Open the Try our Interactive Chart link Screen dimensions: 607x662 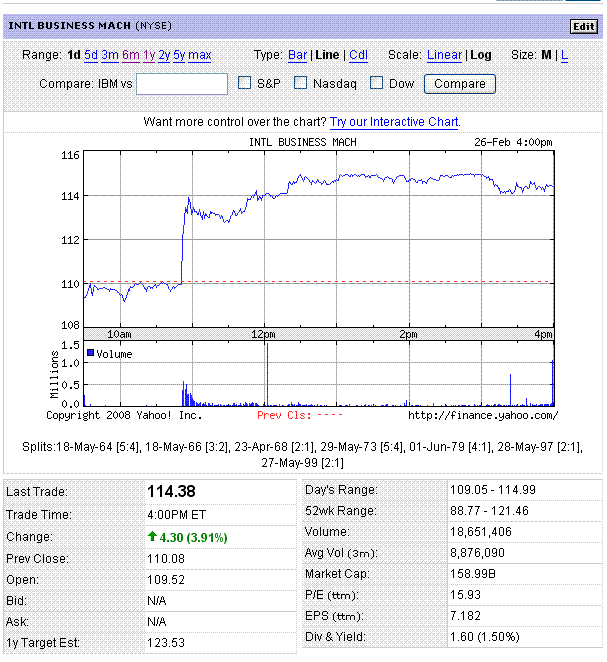click(394, 122)
